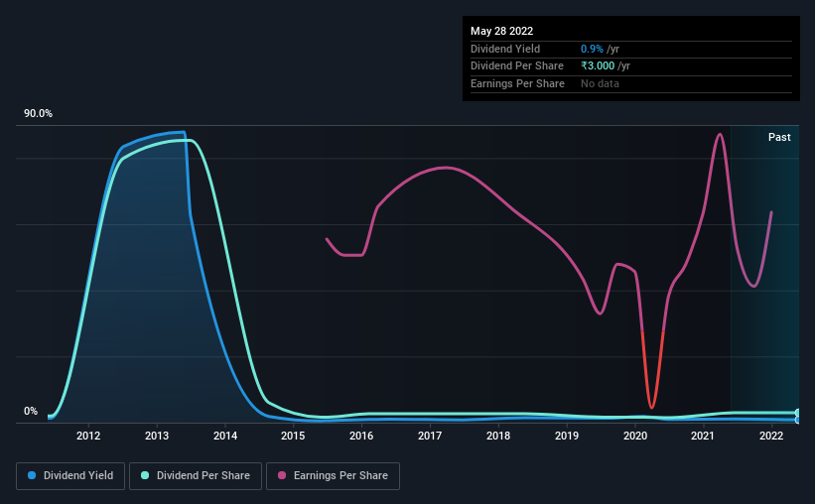Click the red segment of earnings line
Image resolution: width=815 pixels, height=504 pixels.
click(652, 370)
